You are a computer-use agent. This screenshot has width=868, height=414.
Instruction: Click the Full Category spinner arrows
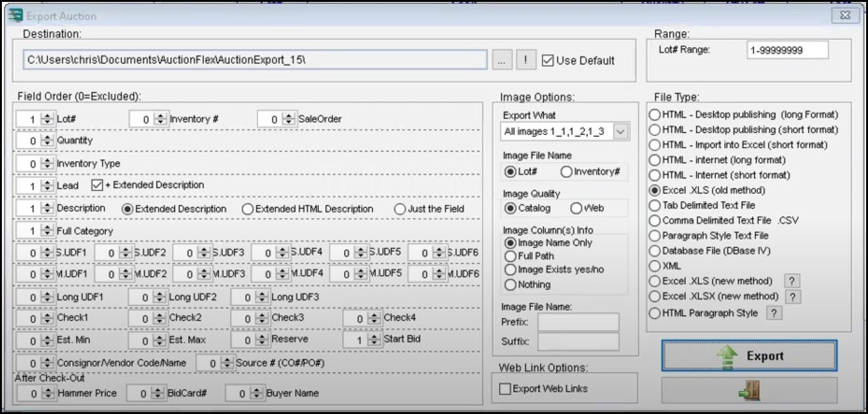(48, 231)
